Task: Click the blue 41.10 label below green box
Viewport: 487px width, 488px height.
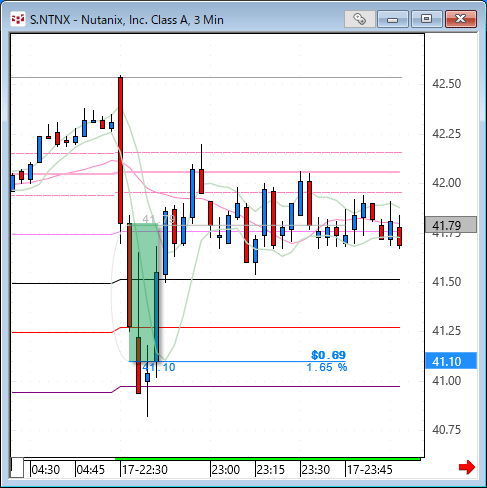Action: 159,367
